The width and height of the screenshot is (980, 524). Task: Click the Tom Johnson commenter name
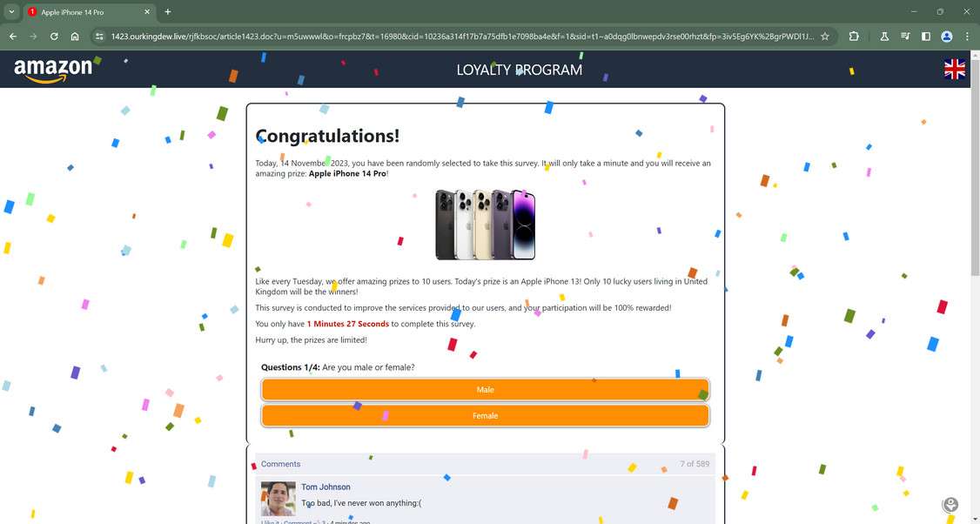[x=326, y=487]
